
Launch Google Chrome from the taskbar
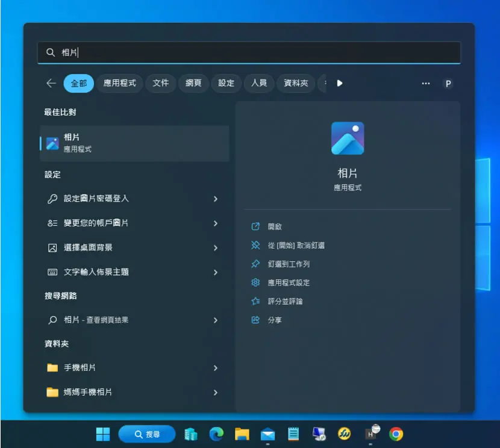(x=396, y=434)
